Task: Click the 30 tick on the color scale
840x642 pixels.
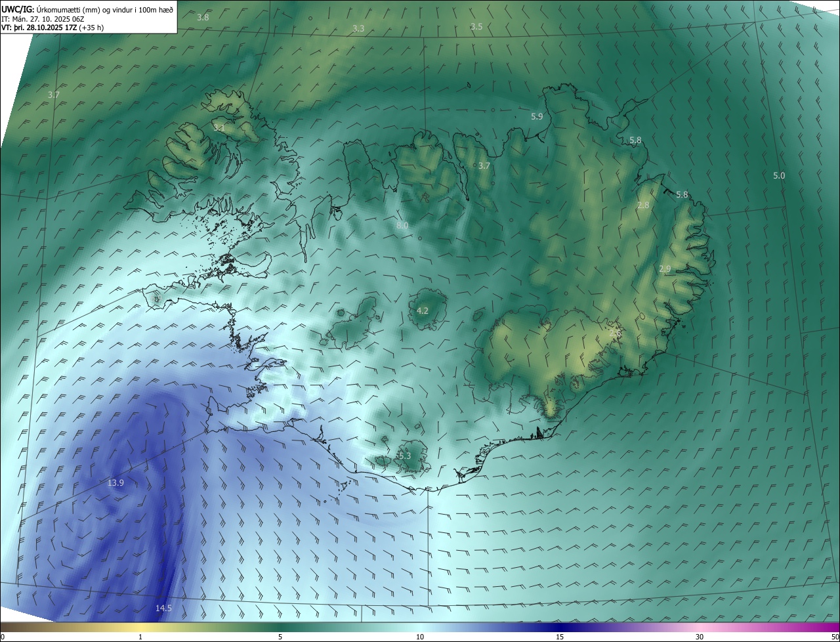Action: tap(700, 637)
